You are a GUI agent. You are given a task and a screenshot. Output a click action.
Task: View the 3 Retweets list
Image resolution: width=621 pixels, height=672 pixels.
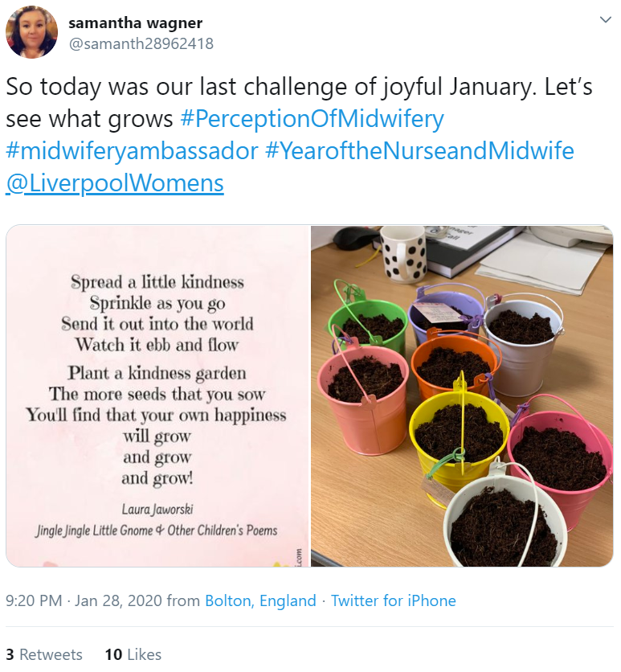44,654
